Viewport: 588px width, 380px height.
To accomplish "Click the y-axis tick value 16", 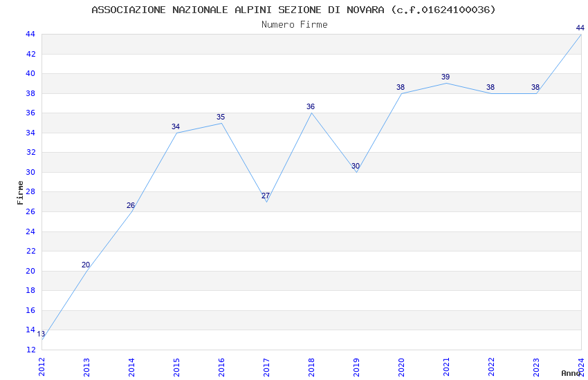I will click(30, 310).
